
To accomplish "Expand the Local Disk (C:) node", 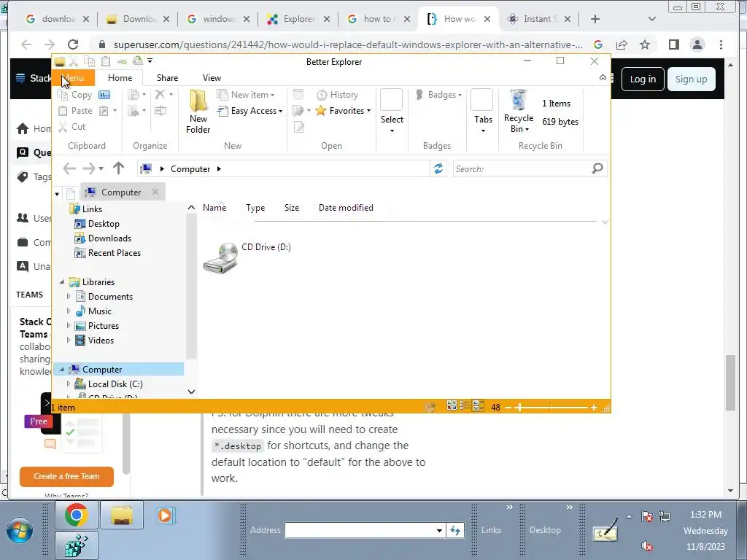I will coord(68,384).
